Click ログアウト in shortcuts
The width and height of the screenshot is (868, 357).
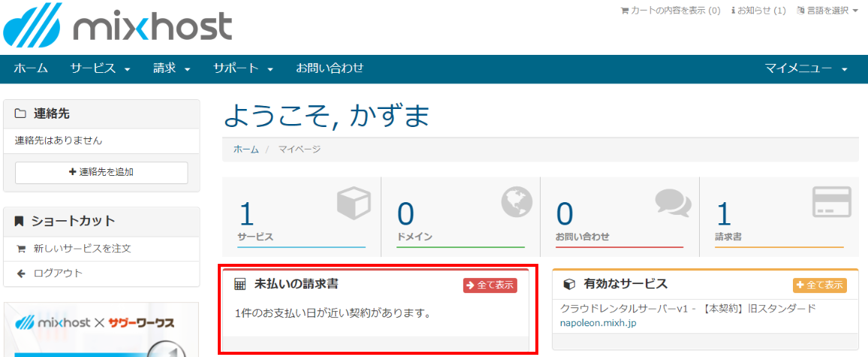58,274
